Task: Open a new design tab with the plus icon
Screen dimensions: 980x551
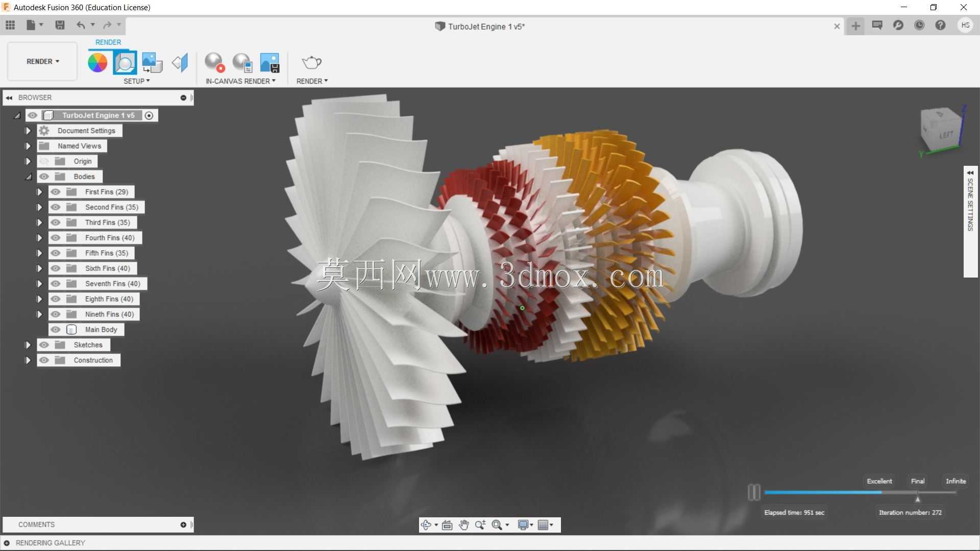Action: tap(855, 26)
